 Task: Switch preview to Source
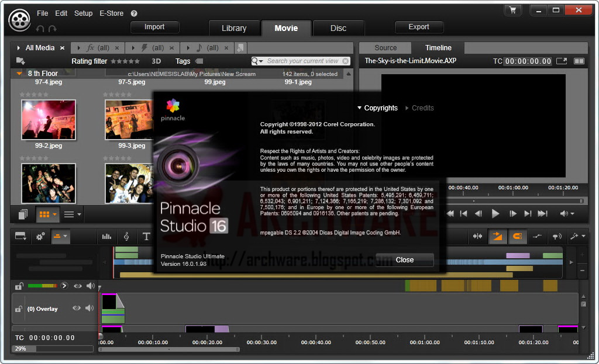point(385,48)
